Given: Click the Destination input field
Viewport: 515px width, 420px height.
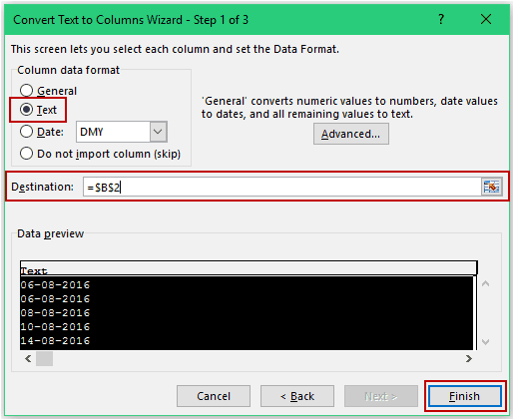Looking at the screenshot, I should coord(282,187).
